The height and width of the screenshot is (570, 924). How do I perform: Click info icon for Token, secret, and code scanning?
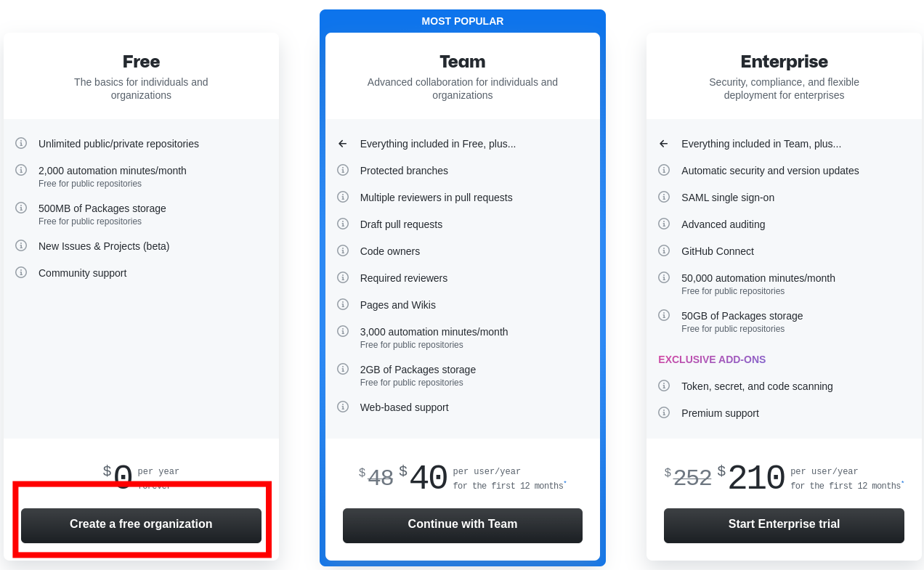point(664,386)
